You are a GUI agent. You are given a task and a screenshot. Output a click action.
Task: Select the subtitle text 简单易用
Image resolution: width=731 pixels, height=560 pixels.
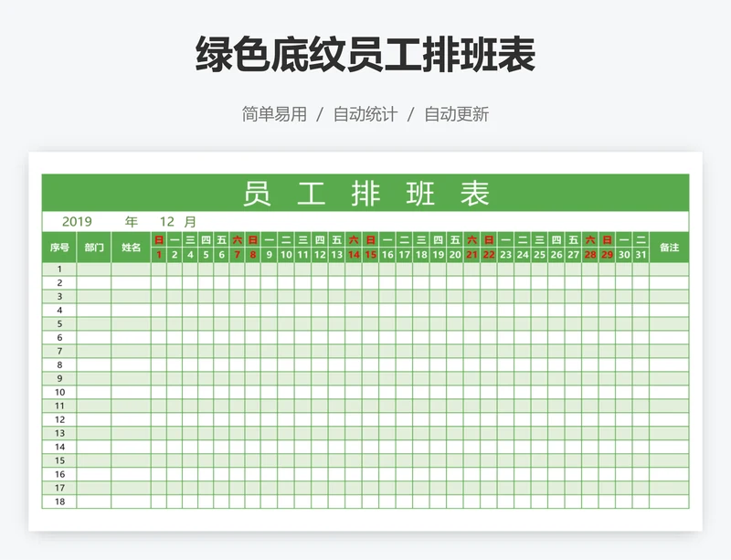tap(274, 114)
